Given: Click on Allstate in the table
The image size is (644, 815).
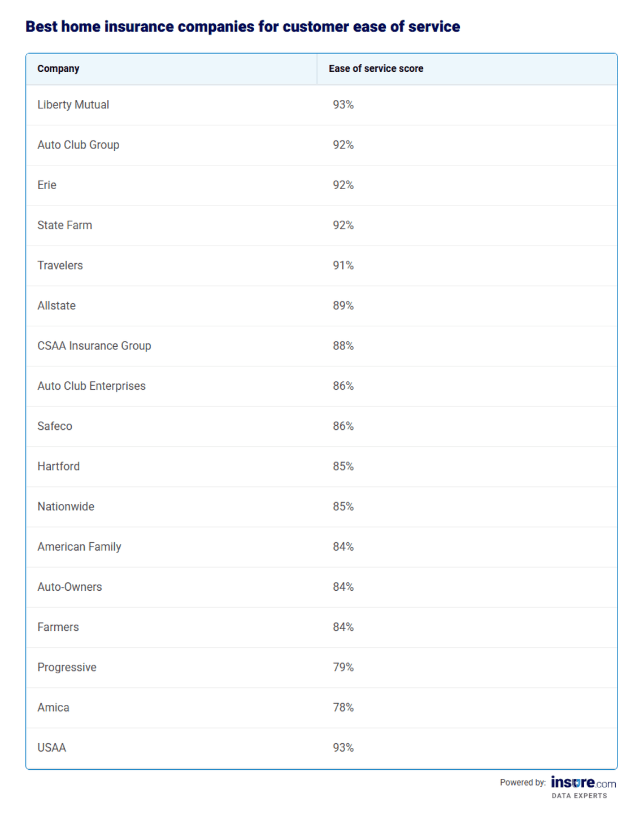Looking at the screenshot, I should pos(56,305).
